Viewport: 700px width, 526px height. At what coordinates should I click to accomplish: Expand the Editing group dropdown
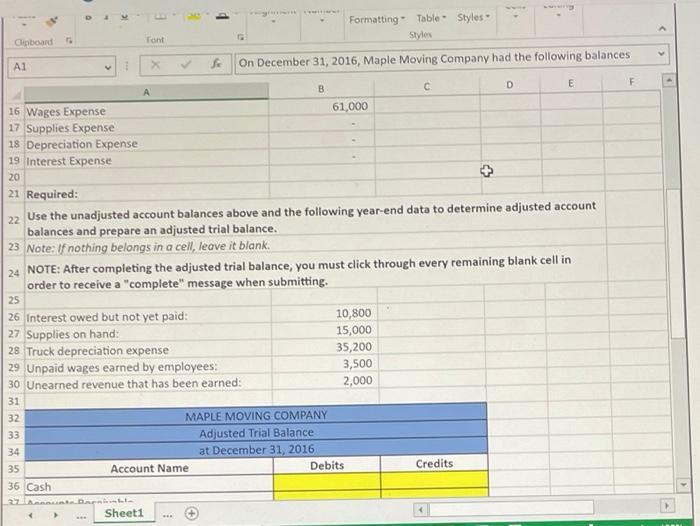tap(558, 15)
